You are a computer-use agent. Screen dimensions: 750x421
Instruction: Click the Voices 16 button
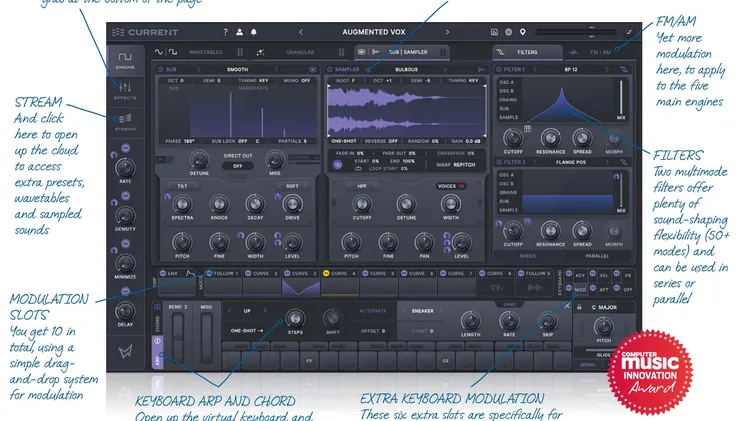(451, 186)
